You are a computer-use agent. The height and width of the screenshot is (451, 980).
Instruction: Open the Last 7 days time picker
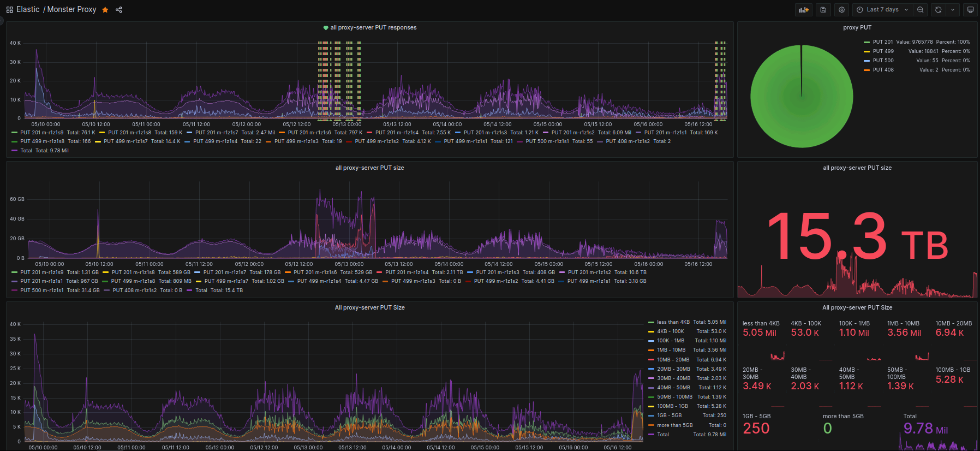882,10
